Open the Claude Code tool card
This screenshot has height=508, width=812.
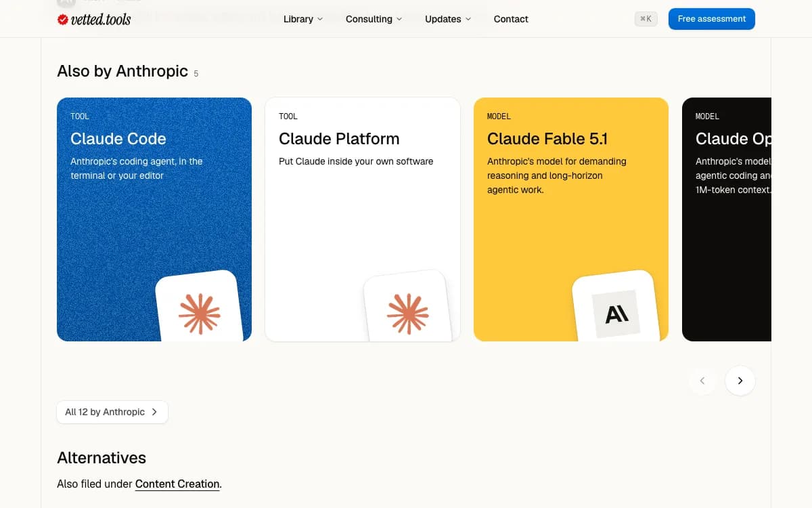tap(154, 219)
